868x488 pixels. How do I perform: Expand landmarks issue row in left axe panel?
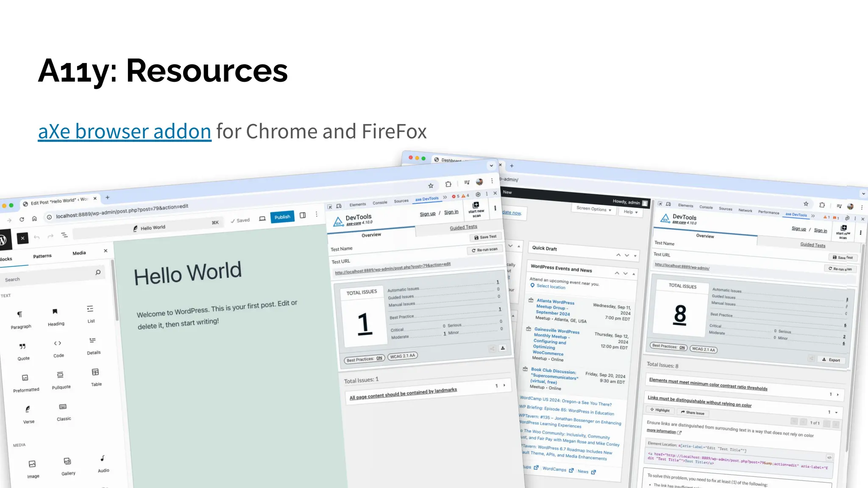pyautogui.click(x=428, y=391)
